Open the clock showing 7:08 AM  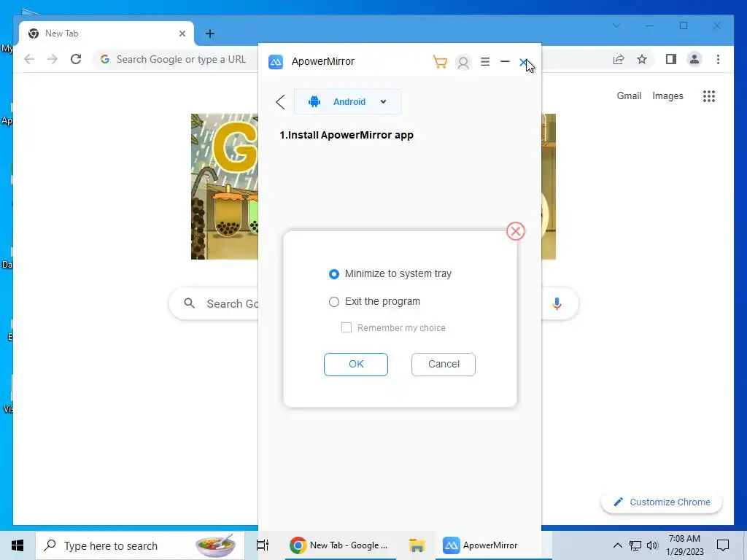tap(684, 545)
